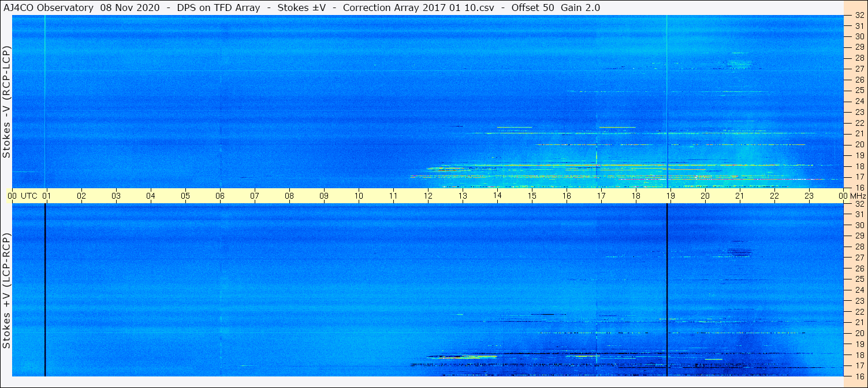Select the 14 hour tick on the time axis
This screenshot has height=388, width=868.
497,196
